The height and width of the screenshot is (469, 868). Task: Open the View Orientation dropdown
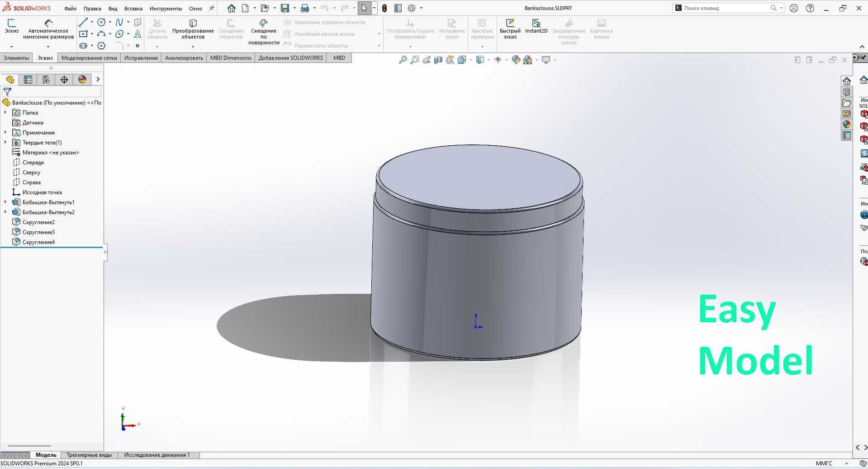tap(470, 60)
